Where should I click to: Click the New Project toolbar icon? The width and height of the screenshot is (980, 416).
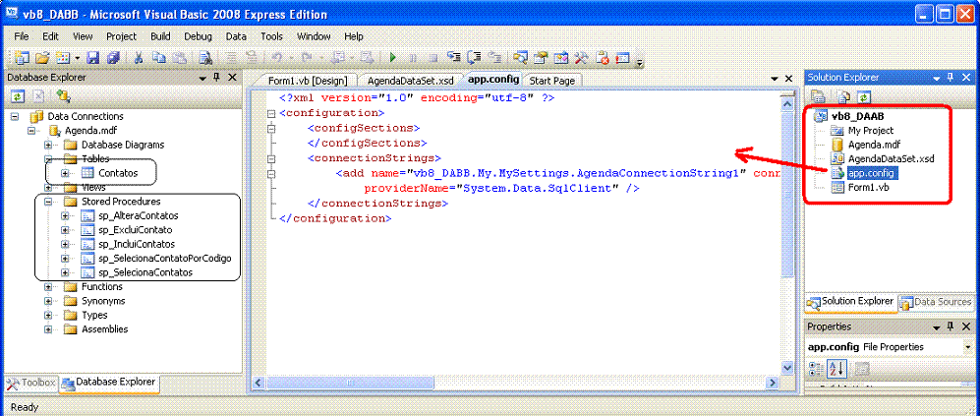(x=22, y=58)
